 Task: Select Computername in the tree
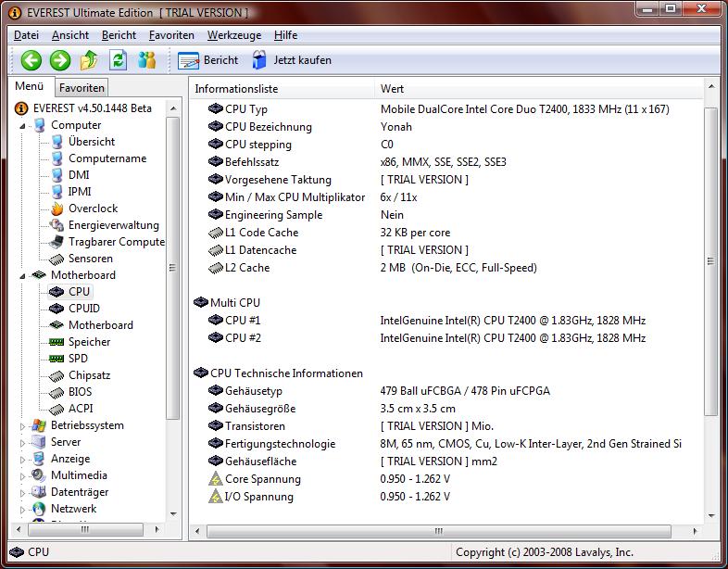tap(107, 158)
